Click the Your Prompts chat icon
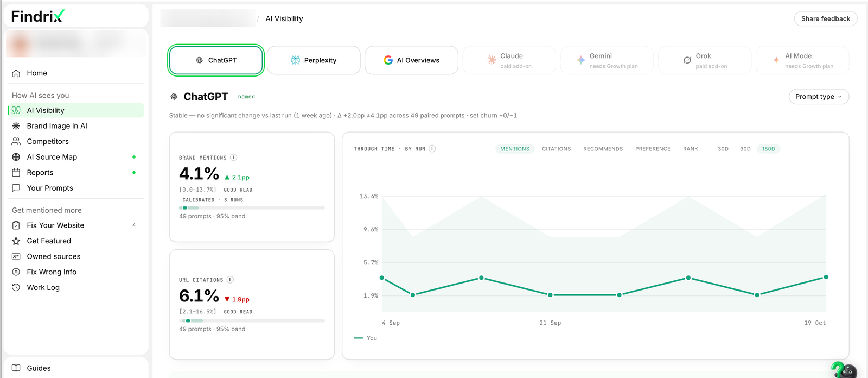The width and height of the screenshot is (868, 378). coord(16,188)
